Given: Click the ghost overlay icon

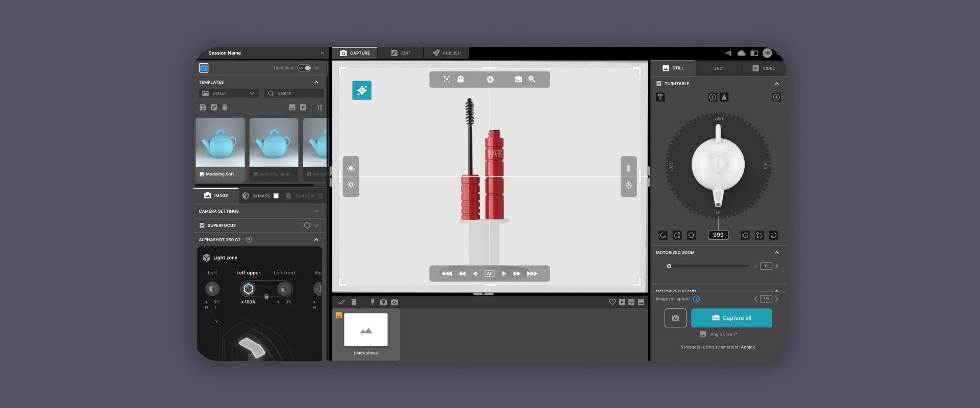Looking at the screenshot, I should (460, 80).
